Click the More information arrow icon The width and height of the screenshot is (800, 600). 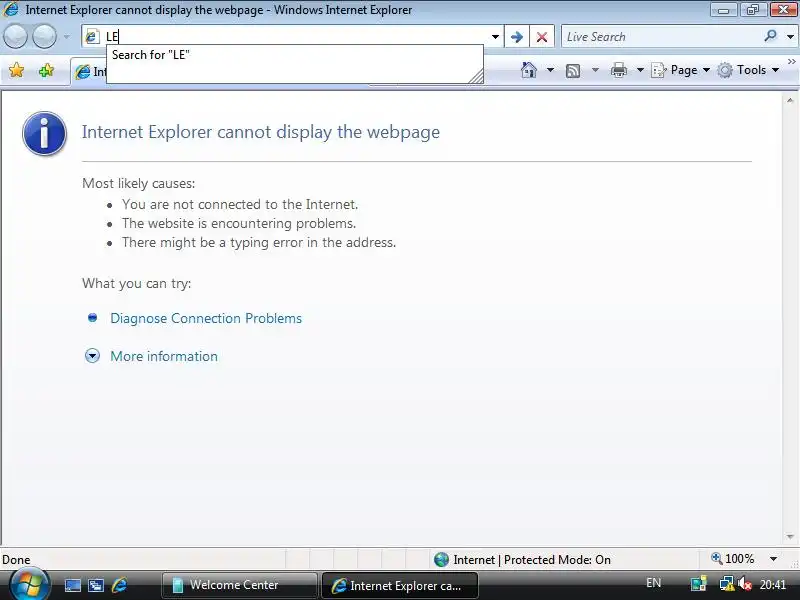tap(92, 356)
